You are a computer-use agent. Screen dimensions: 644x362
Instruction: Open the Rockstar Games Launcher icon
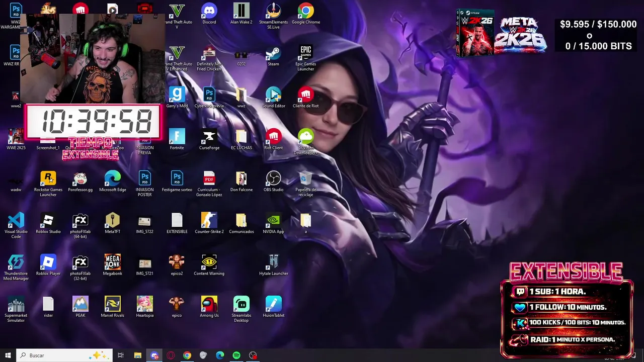(x=48, y=184)
